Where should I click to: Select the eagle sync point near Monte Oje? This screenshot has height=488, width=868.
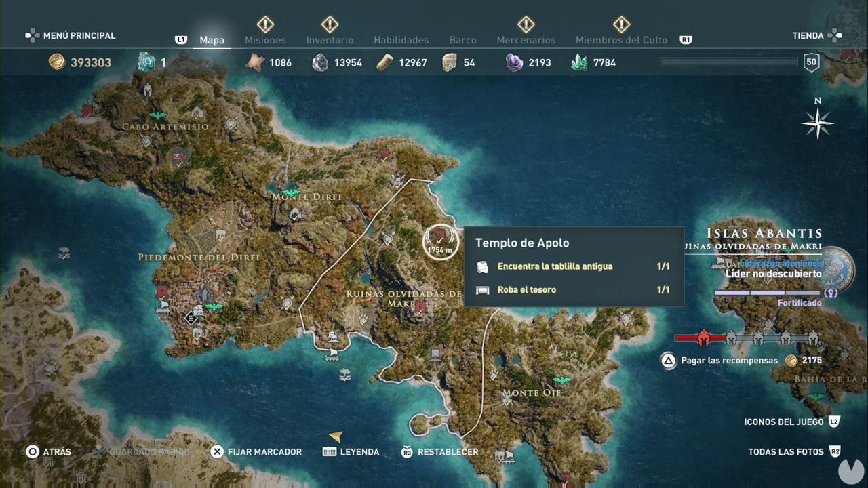(x=561, y=380)
